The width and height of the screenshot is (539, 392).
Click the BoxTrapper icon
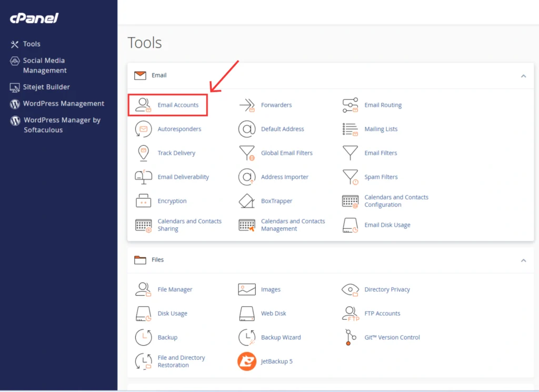247,201
